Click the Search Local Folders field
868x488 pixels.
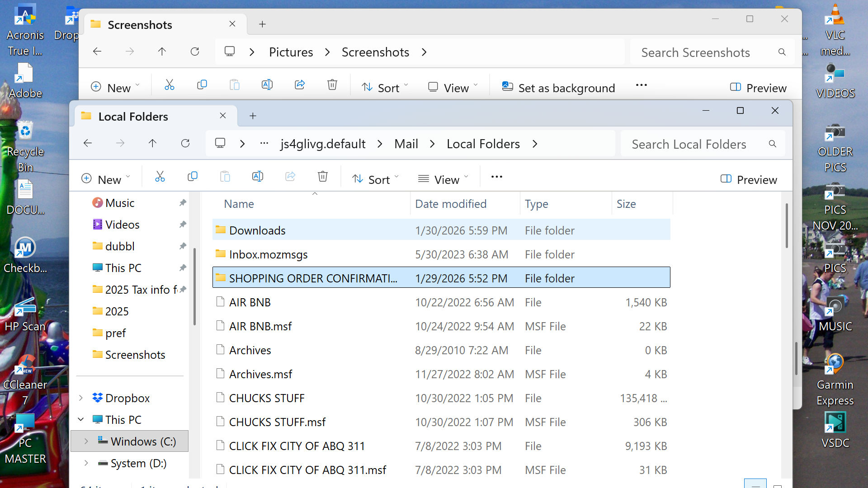[x=689, y=144]
